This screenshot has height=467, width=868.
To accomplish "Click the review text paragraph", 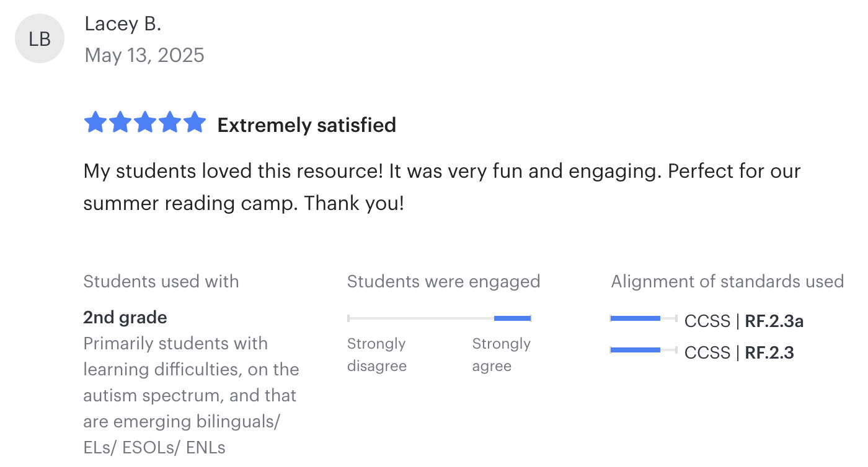I will 442,187.
